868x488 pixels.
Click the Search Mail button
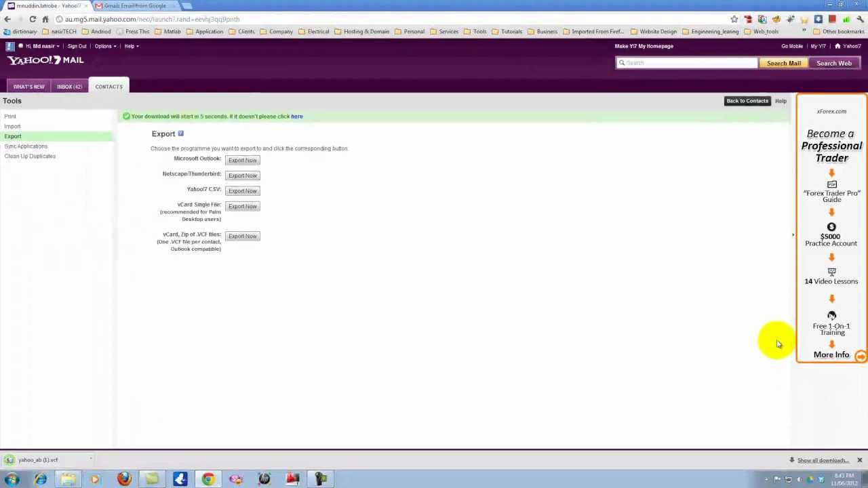[x=784, y=63]
